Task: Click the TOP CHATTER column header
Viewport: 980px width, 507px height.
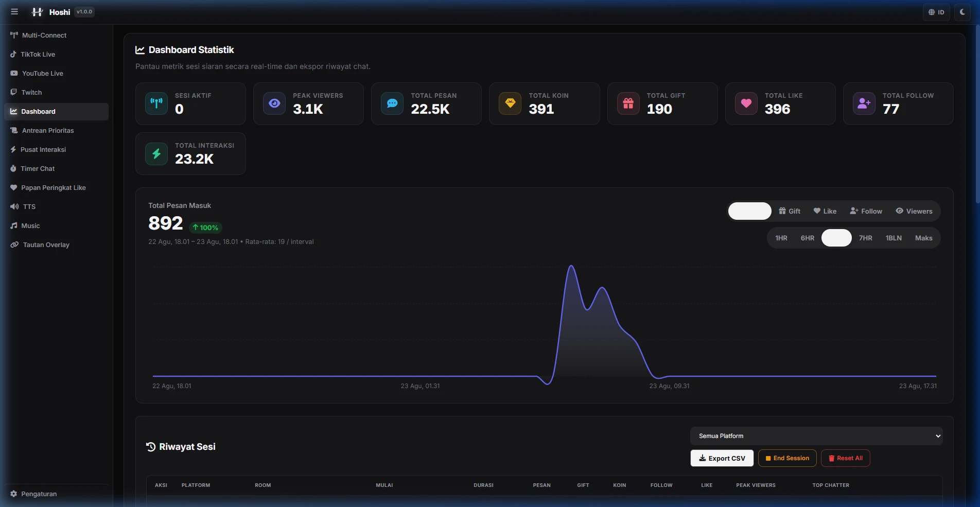Action: click(831, 485)
